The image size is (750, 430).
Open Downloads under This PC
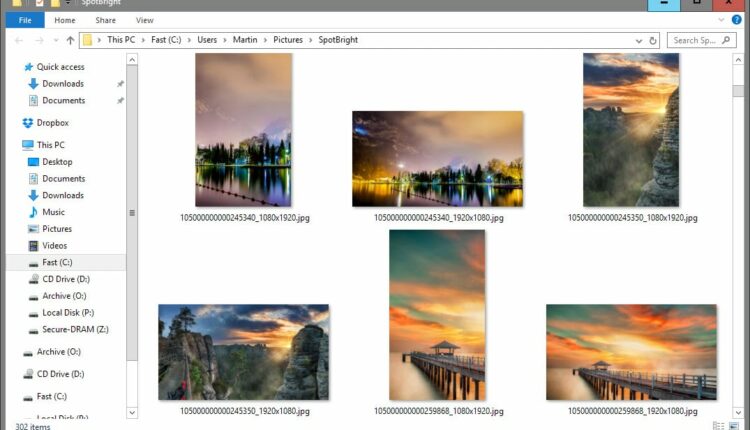click(x=63, y=195)
